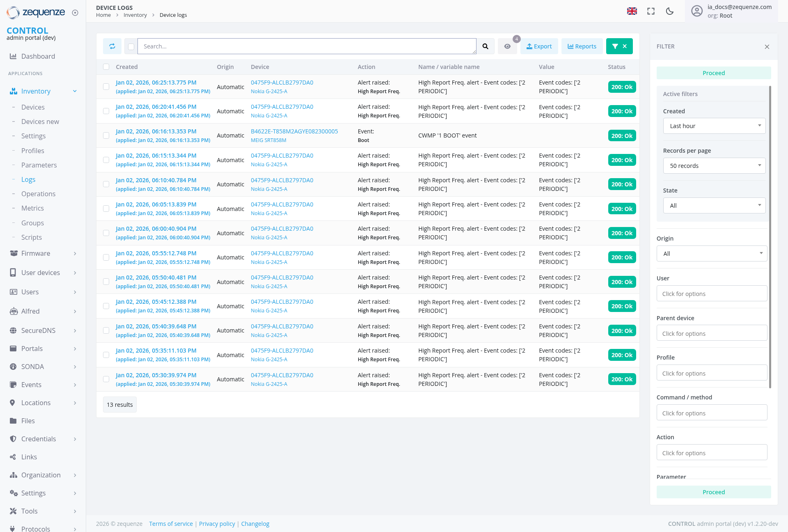Open Devices submenu item
788x532 pixels.
click(x=33, y=107)
